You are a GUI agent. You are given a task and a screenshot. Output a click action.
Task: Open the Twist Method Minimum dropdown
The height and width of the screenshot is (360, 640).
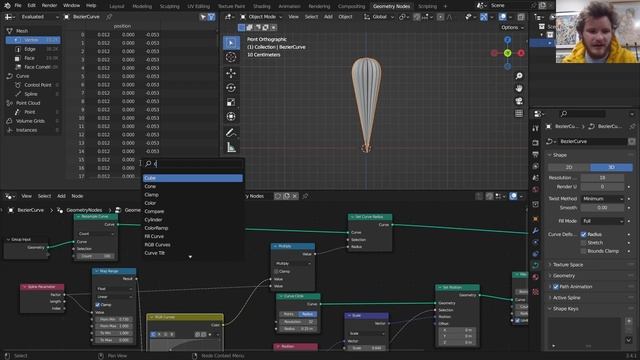point(602,199)
